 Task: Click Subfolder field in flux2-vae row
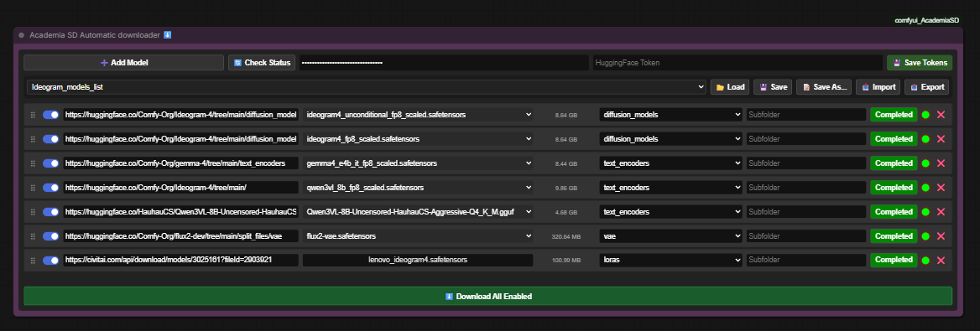806,236
